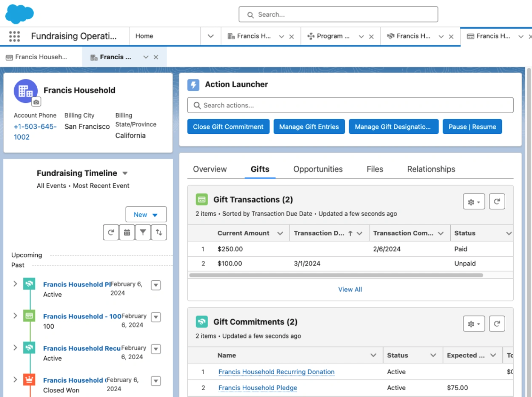Open Gift Transactions gear settings menu

(x=474, y=201)
